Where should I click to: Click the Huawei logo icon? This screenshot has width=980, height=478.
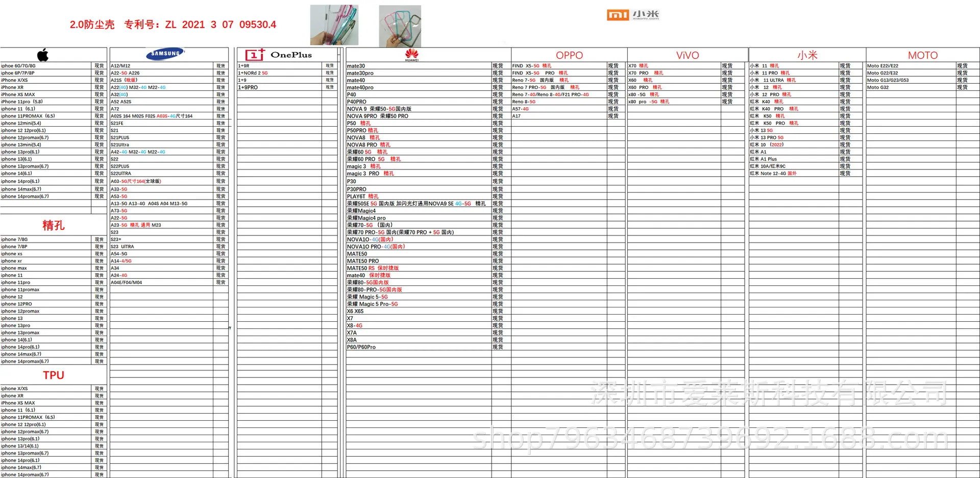coord(412,55)
